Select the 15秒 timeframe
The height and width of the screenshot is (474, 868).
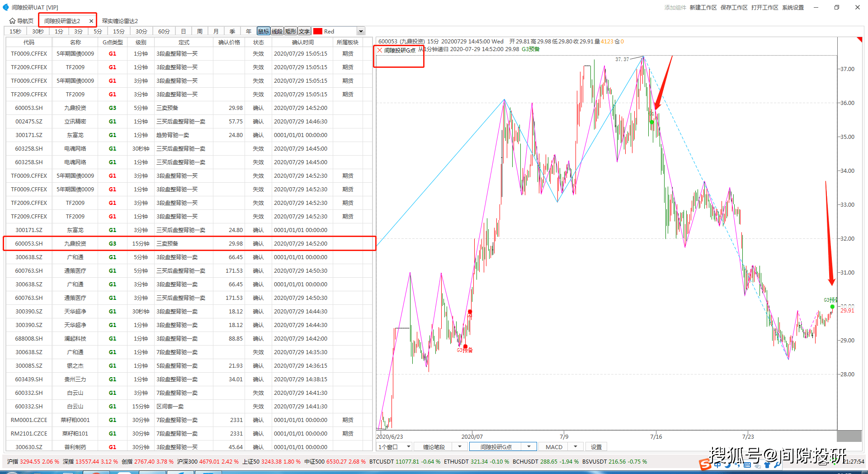point(15,31)
